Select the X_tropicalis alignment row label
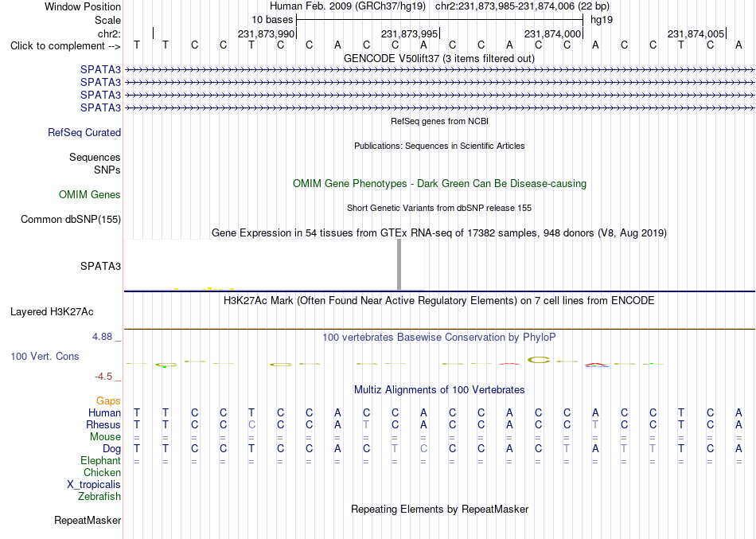 [x=94, y=485]
